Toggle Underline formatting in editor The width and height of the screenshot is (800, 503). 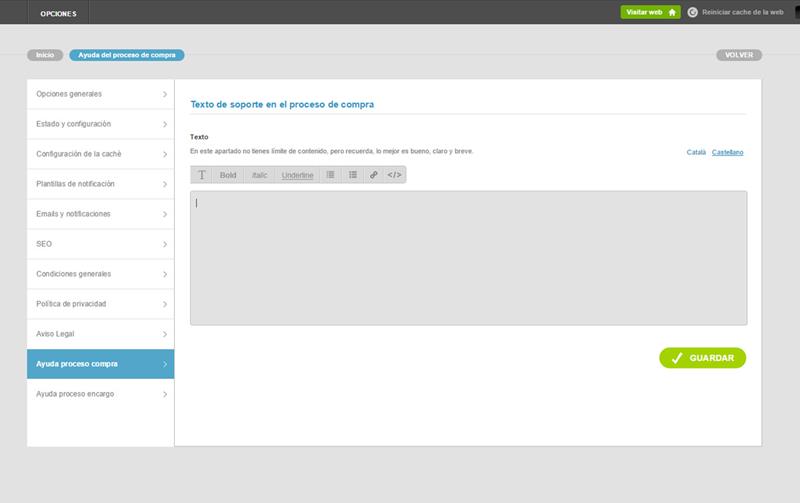pyautogui.click(x=297, y=175)
